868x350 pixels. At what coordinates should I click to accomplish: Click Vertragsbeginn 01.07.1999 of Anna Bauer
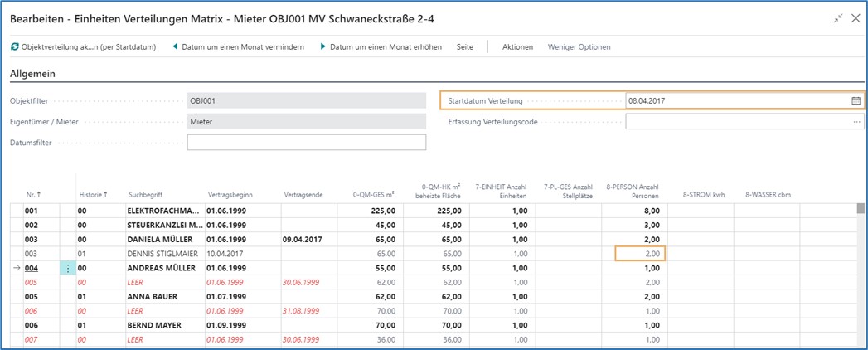tap(243, 297)
